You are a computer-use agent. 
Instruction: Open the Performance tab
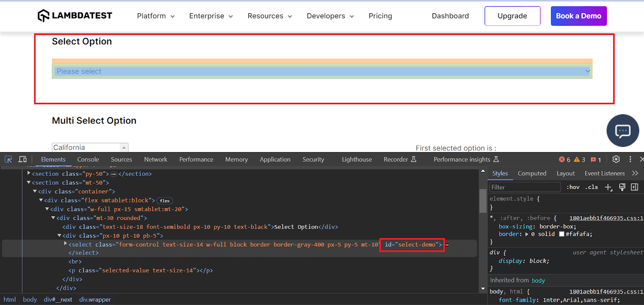tap(196, 159)
